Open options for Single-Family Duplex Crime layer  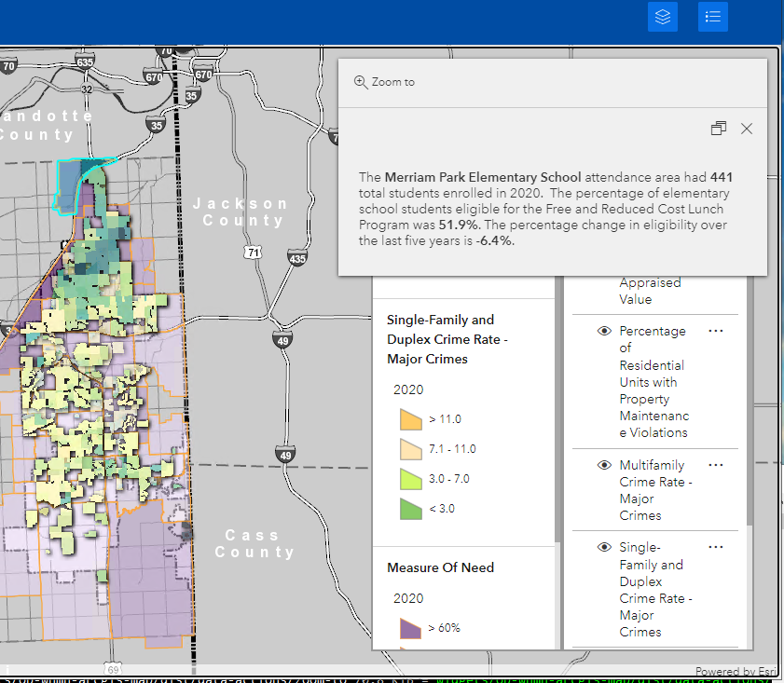pyautogui.click(x=716, y=547)
